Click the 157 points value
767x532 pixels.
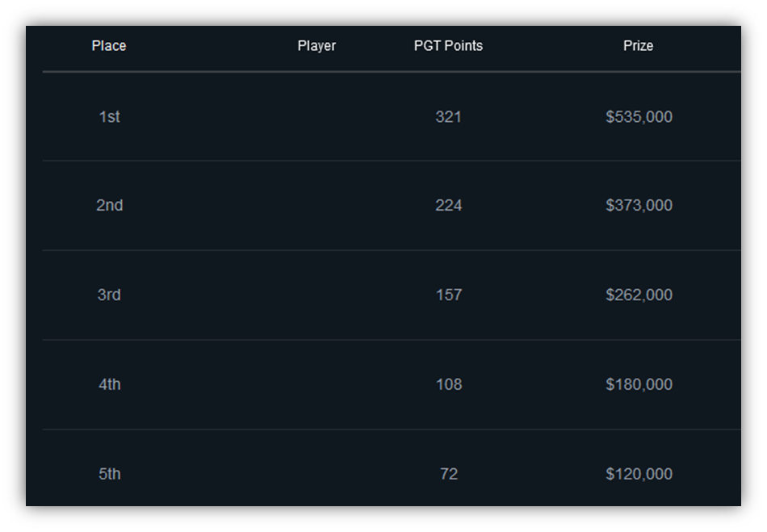tap(448, 295)
